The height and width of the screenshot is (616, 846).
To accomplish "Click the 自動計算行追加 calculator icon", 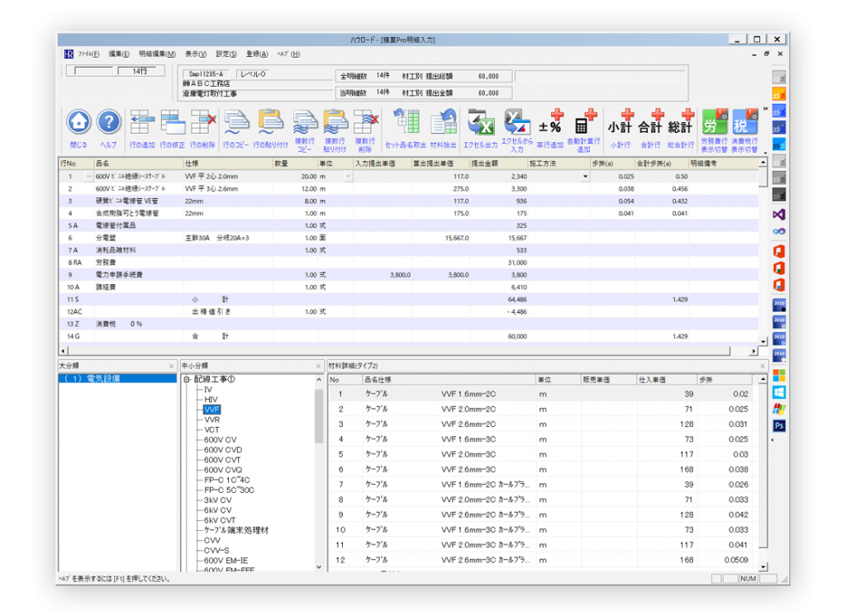I will (586, 124).
